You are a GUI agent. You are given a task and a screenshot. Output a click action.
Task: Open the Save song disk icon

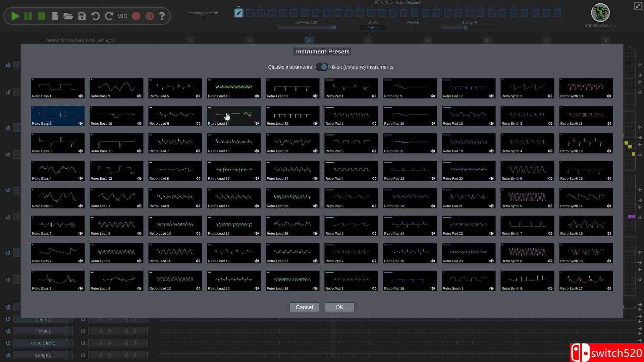pos(82,16)
